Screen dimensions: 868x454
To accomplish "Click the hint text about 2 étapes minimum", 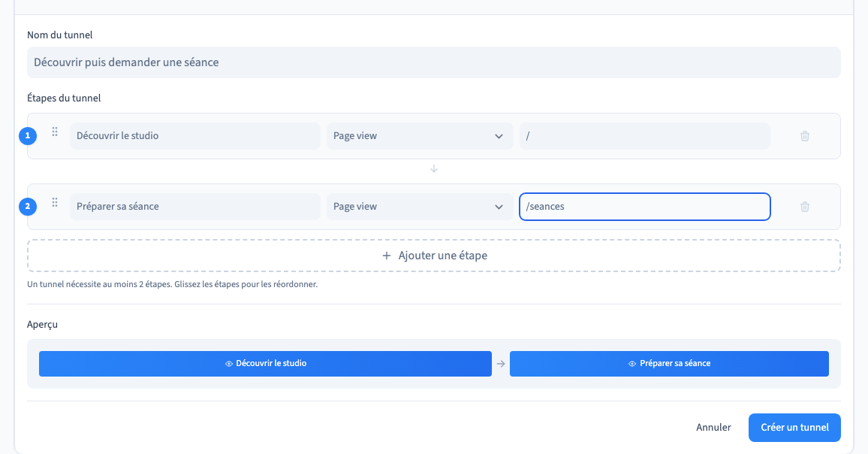I will coord(172,284).
